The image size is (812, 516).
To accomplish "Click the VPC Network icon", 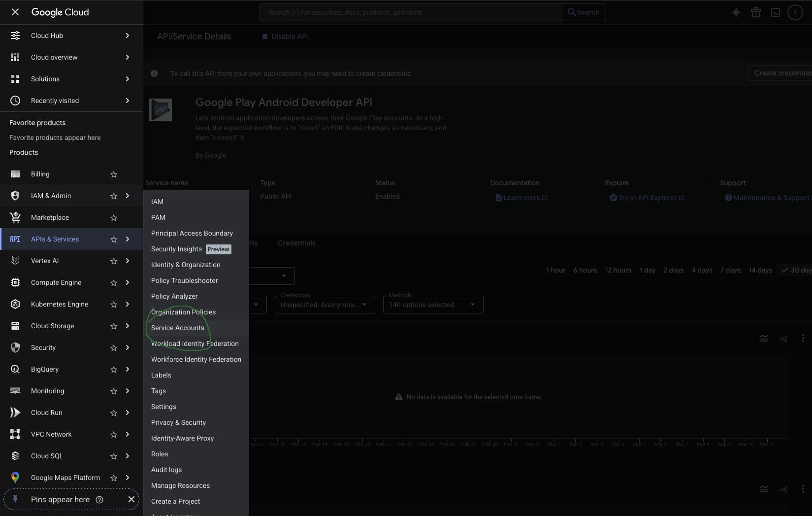I will (x=15, y=434).
